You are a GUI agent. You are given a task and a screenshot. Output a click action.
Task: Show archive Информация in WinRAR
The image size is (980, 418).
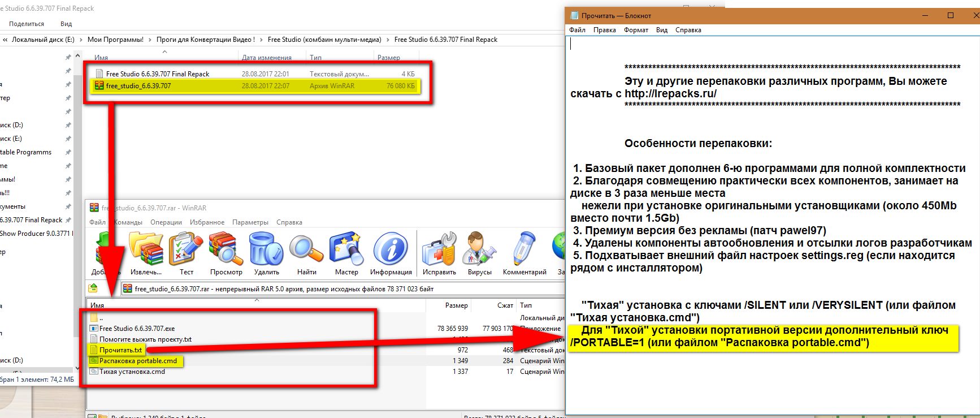point(391,253)
